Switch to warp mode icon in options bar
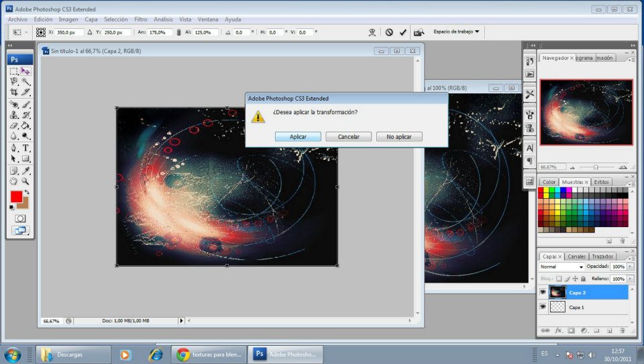644x364 pixels. tap(372, 32)
